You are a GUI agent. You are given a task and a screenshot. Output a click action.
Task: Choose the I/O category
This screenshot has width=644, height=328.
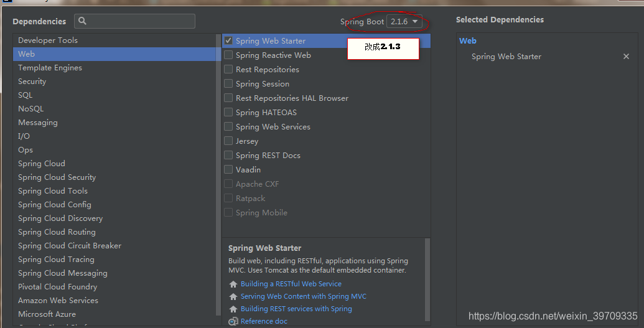click(114, 136)
